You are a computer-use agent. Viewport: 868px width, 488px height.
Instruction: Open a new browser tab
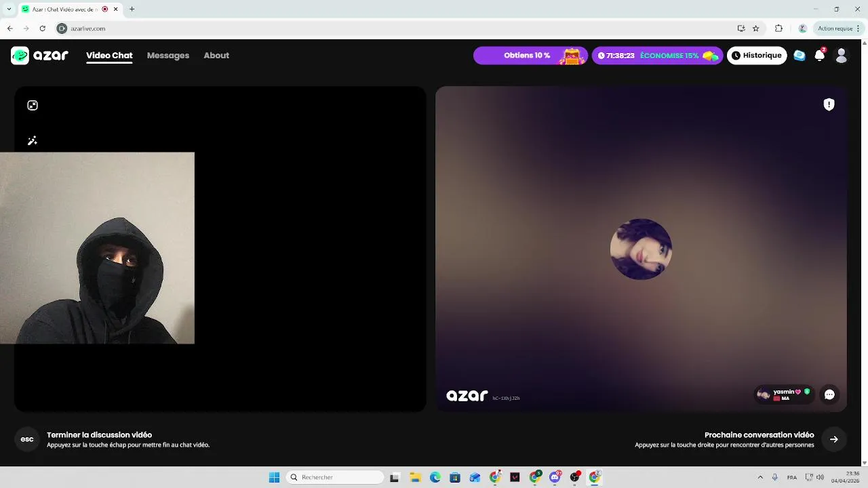(132, 9)
